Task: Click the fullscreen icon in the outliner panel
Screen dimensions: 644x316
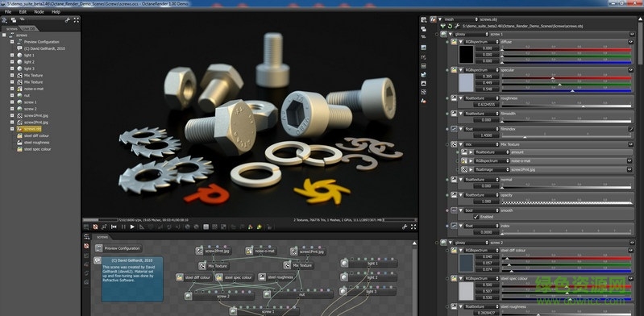Action: [76, 19]
